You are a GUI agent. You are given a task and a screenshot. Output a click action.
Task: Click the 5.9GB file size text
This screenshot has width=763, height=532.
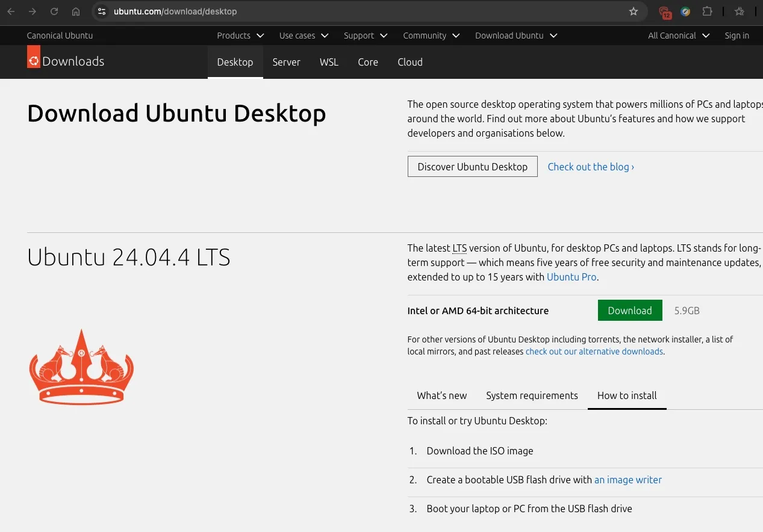687,311
